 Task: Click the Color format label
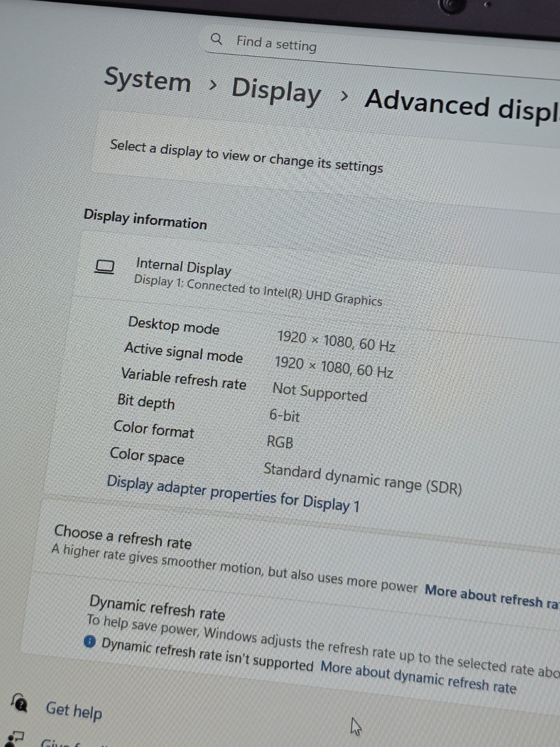coord(154,429)
